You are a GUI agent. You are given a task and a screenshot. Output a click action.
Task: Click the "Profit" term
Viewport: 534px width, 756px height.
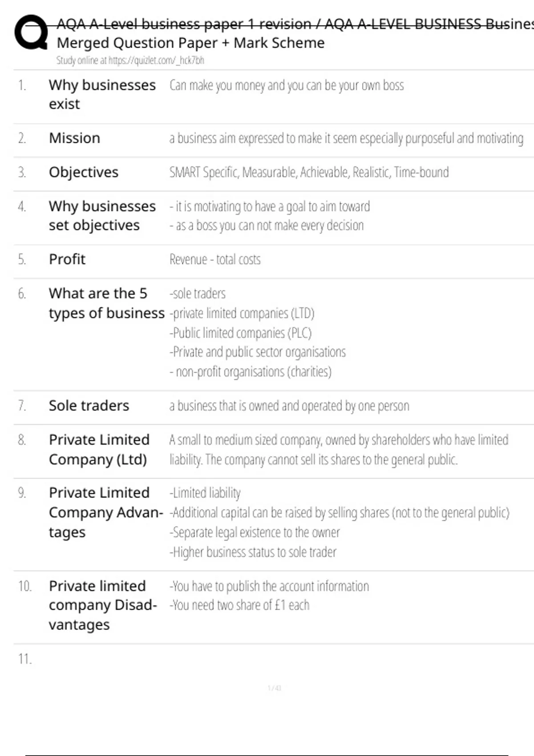coord(67,259)
